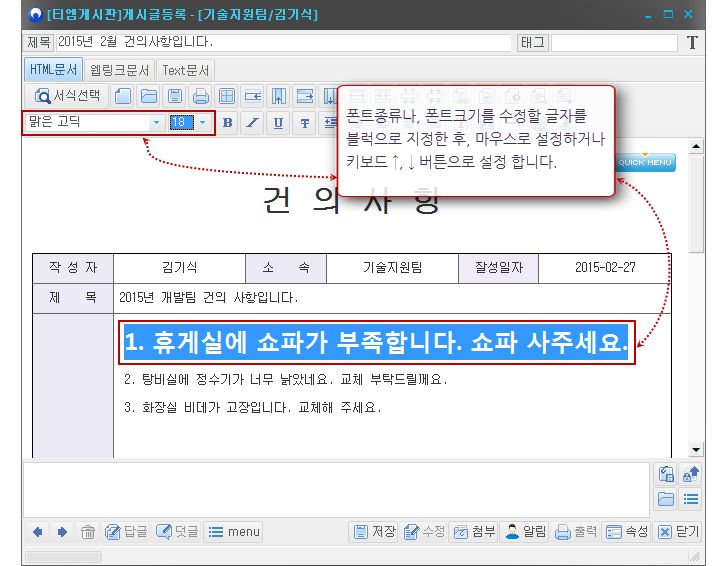Screen dimensions: 727x566
Task: Click the large T text icon beside tag field
Action: point(692,43)
